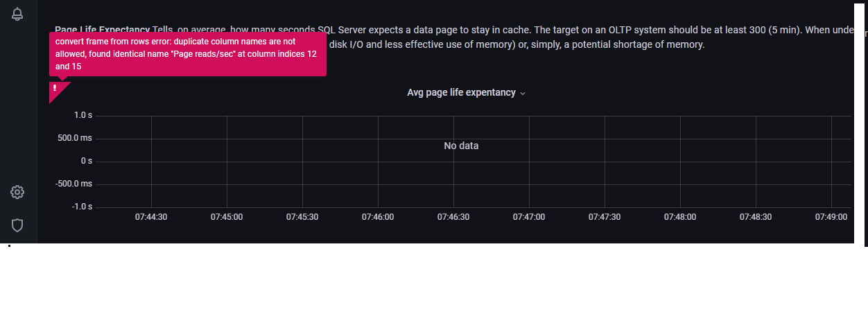Click the 07:47:30 time axis label
The image size is (868, 319).
605,217
